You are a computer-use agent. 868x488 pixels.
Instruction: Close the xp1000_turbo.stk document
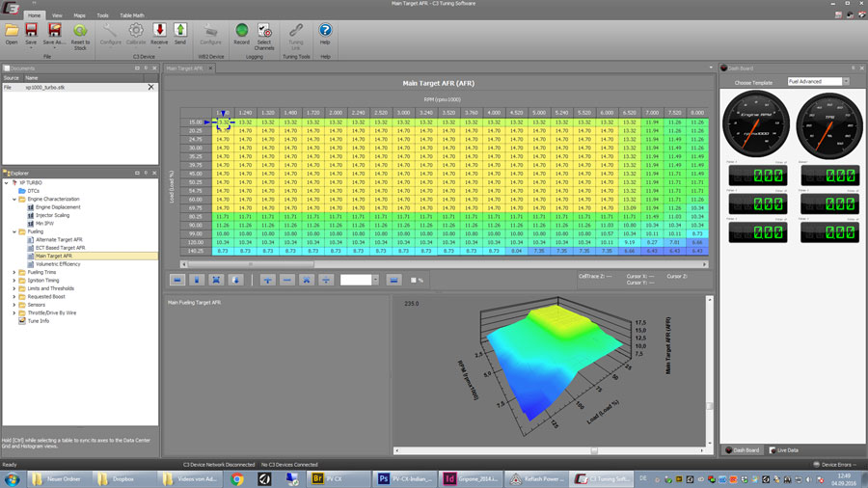pos(150,87)
